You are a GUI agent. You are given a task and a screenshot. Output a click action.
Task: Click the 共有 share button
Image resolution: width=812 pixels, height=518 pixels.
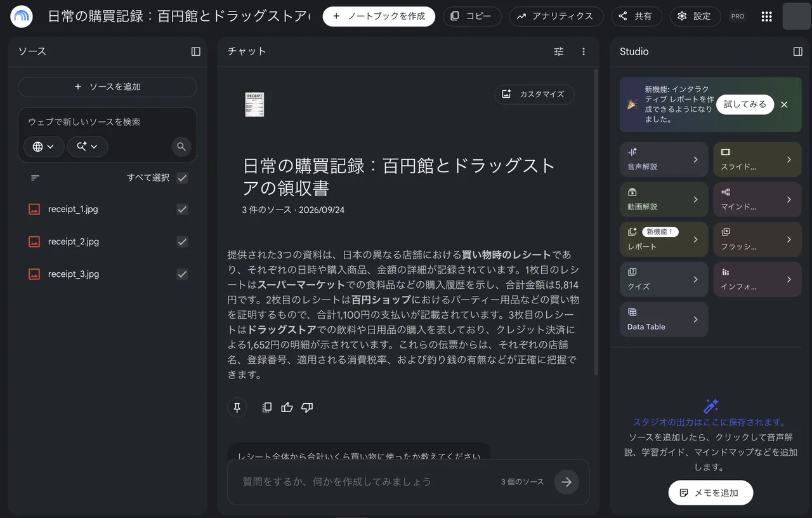tap(636, 17)
